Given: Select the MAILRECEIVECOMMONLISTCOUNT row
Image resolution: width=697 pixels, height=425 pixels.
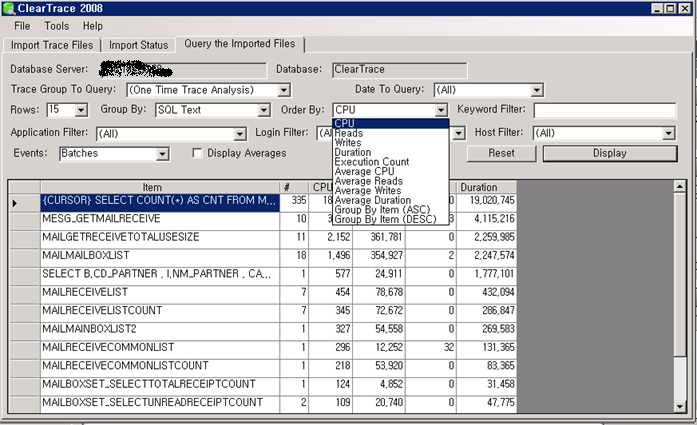Looking at the screenshot, I should click(160, 368).
